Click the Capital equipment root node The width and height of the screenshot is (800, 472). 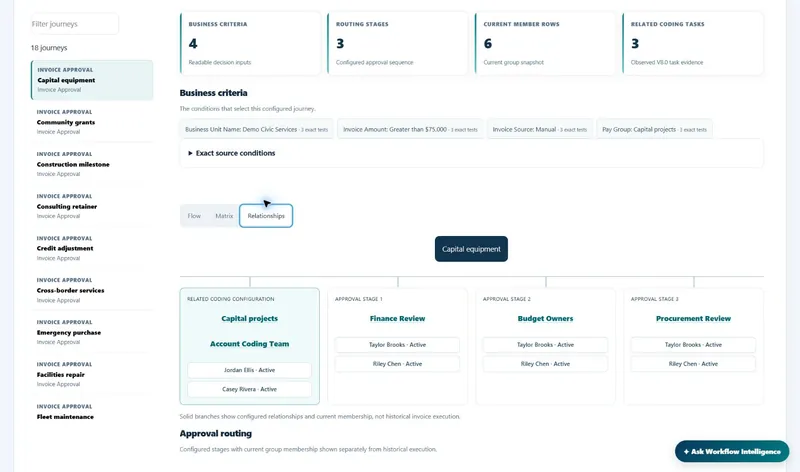[471, 249]
